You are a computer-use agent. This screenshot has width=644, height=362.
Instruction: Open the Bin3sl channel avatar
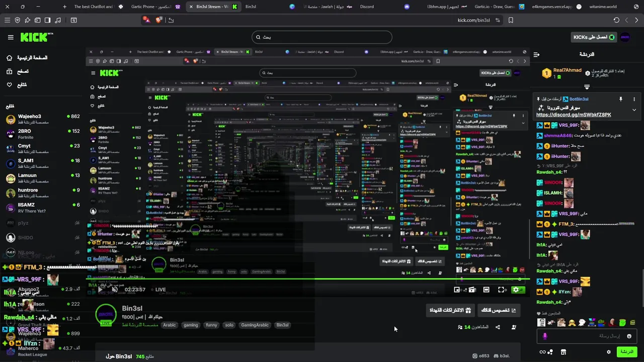[106, 315]
